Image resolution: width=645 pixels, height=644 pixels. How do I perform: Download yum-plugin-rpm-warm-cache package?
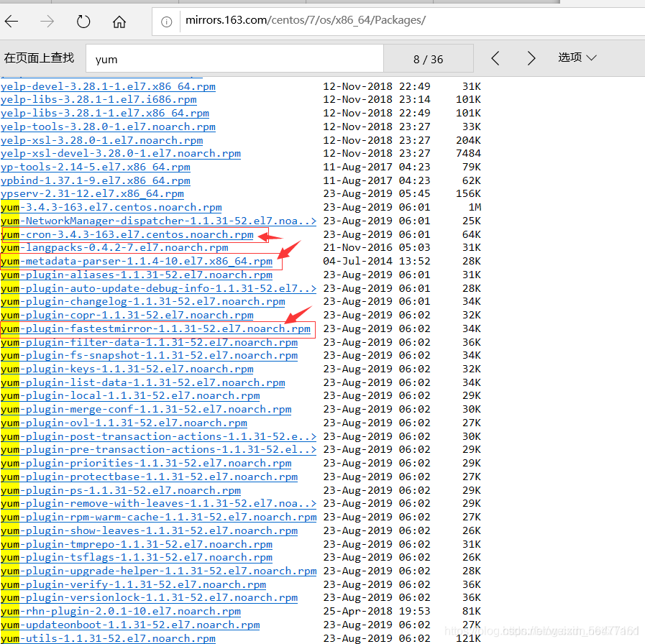(x=158, y=517)
